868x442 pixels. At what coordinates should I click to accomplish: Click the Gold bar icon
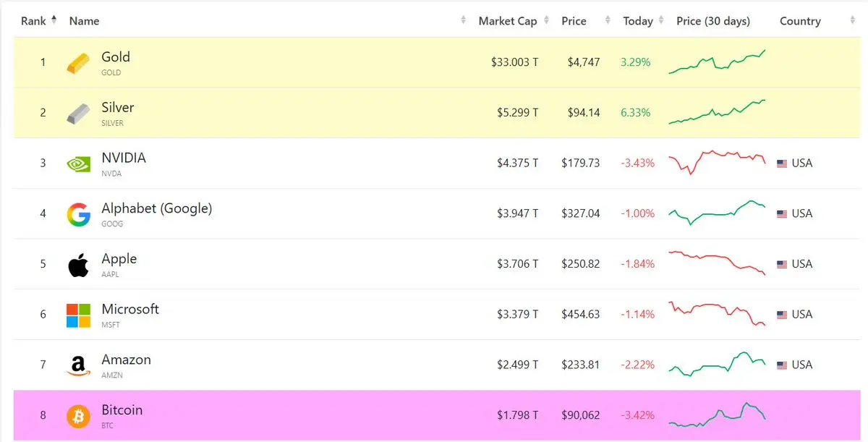(79, 63)
